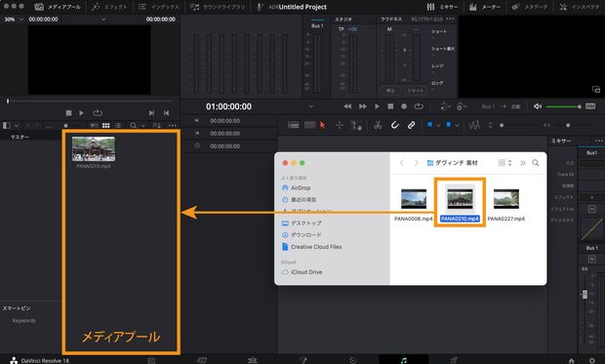Jump to previous clip in preview
Screen dimensions: 605x364
pos(166,113)
